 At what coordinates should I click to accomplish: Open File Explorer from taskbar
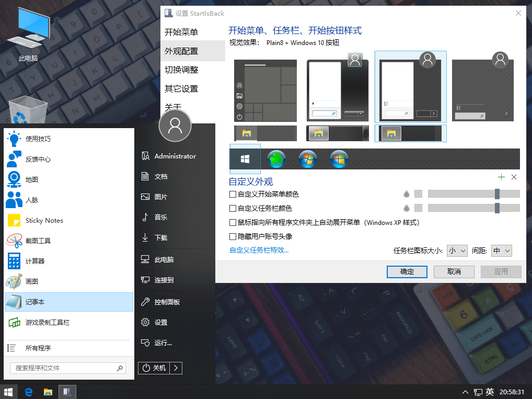point(48,392)
